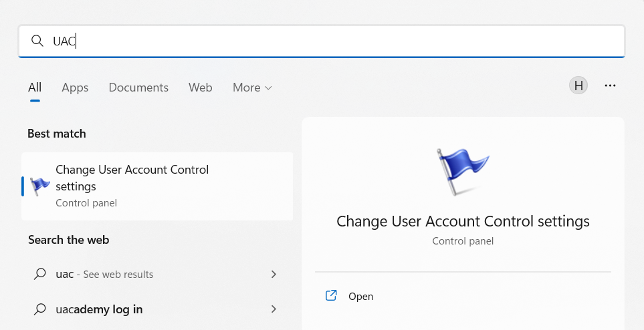Switch to the Apps tab
This screenshot has height=330, width=644.
coord(75,88)
